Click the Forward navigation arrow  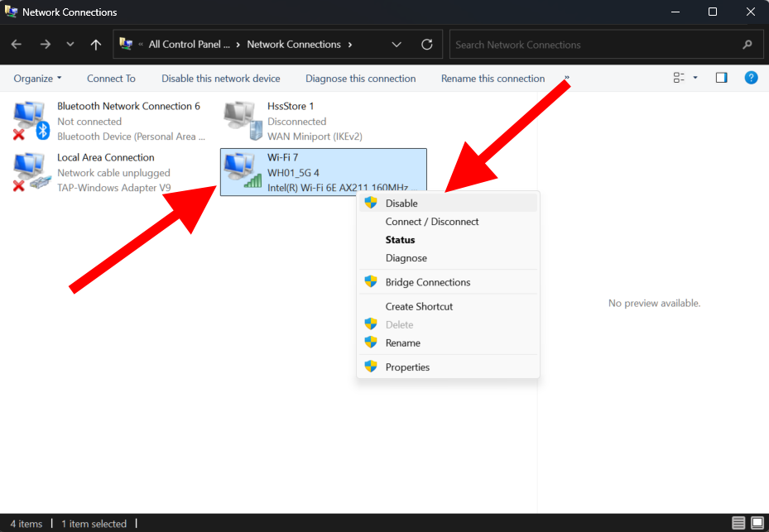point(45,45)
